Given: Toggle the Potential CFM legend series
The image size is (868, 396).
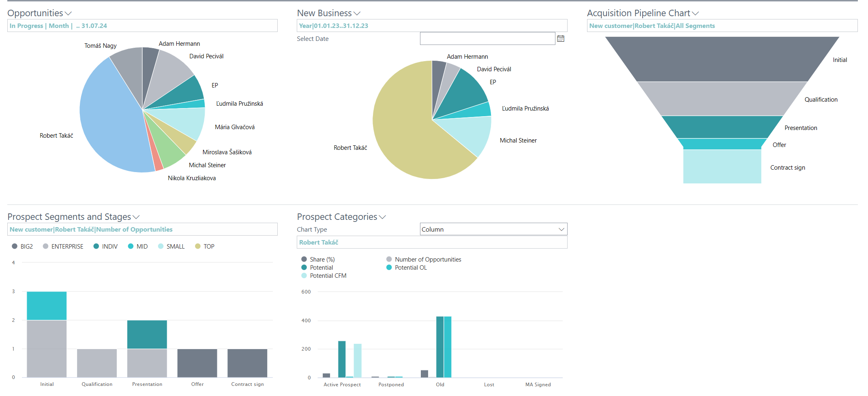Looking at the screenshot, I should click(x=304, y=276).
